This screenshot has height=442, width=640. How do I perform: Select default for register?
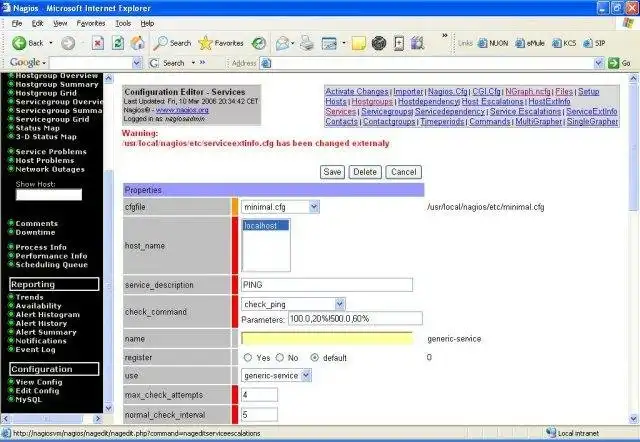coord(314,358)
